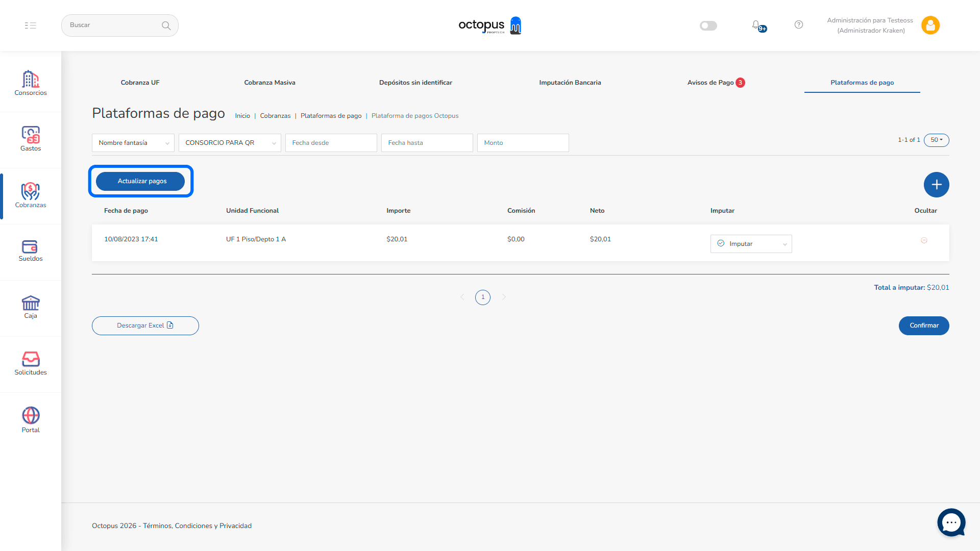The image size is (980, 551).
Task: Click the blue plus add button
Action: point(936,185)
